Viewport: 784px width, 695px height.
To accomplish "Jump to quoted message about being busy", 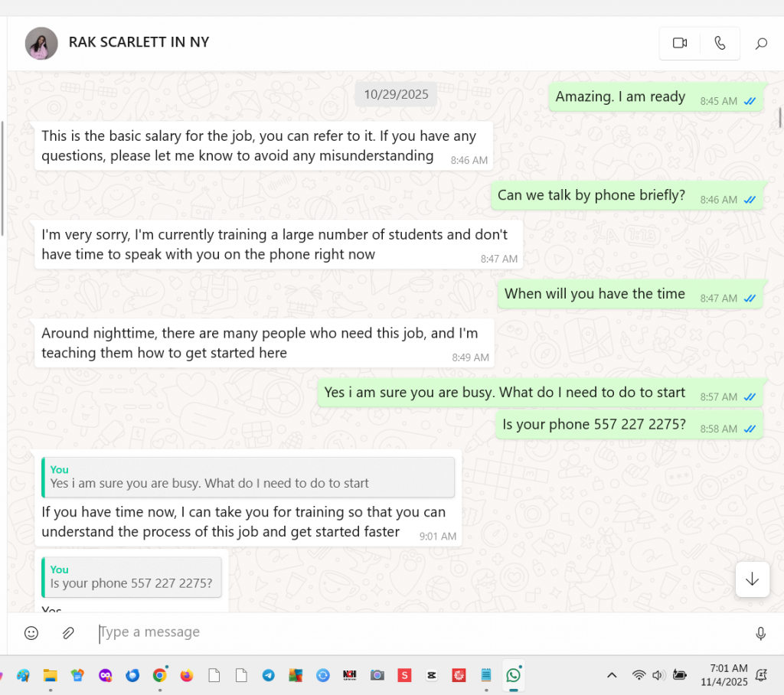I will point(248,477).
